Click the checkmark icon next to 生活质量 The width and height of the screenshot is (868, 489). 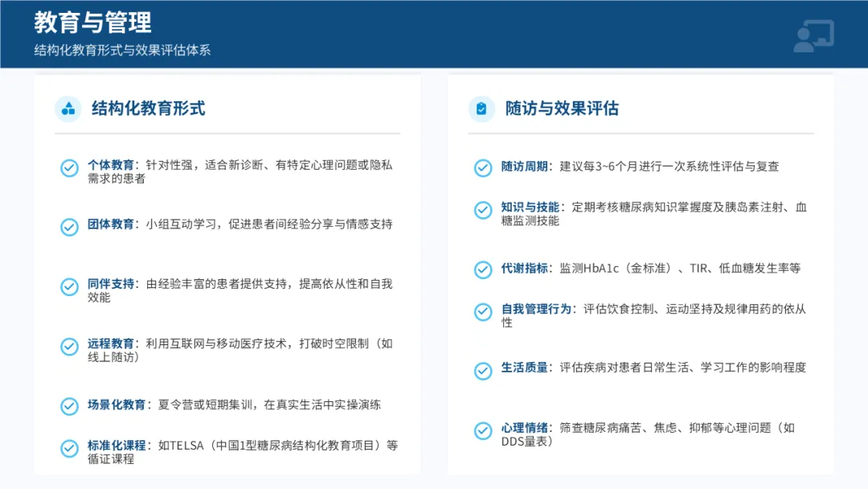(483, 371)
